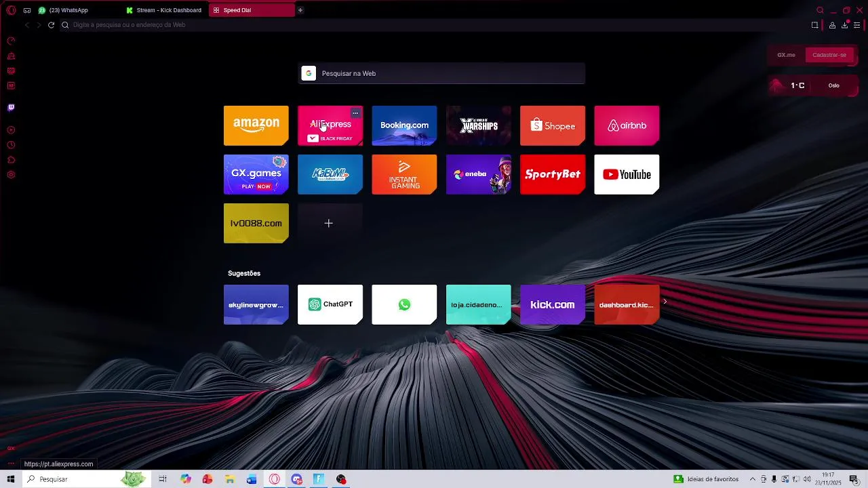Switch to Stream - Kick Dashboard tab
This screenshot has height=488, width=868.
coord(165,10)
